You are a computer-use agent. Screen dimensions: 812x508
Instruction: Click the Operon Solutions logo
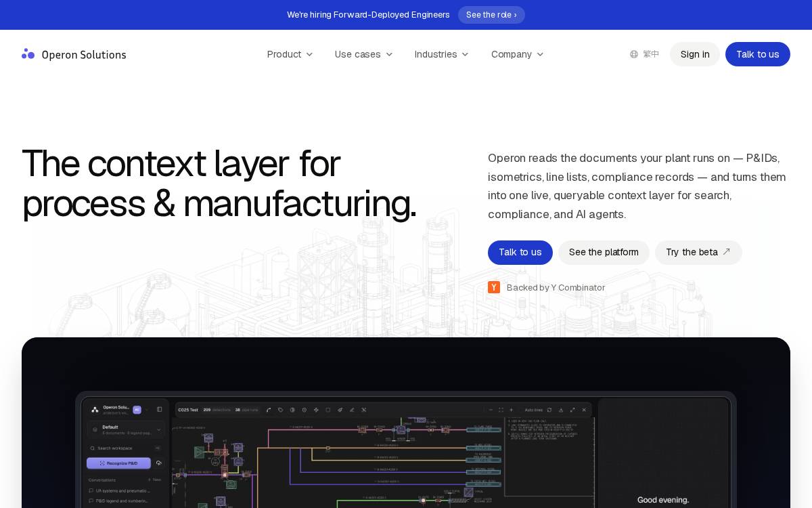coord(74,54)
